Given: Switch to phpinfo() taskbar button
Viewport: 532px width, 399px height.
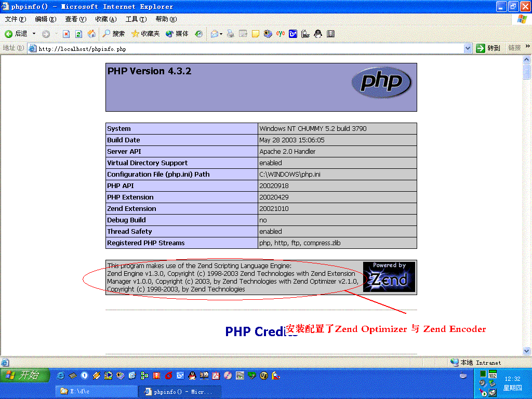Looking at the screenshot, I should tap(180, 392).
